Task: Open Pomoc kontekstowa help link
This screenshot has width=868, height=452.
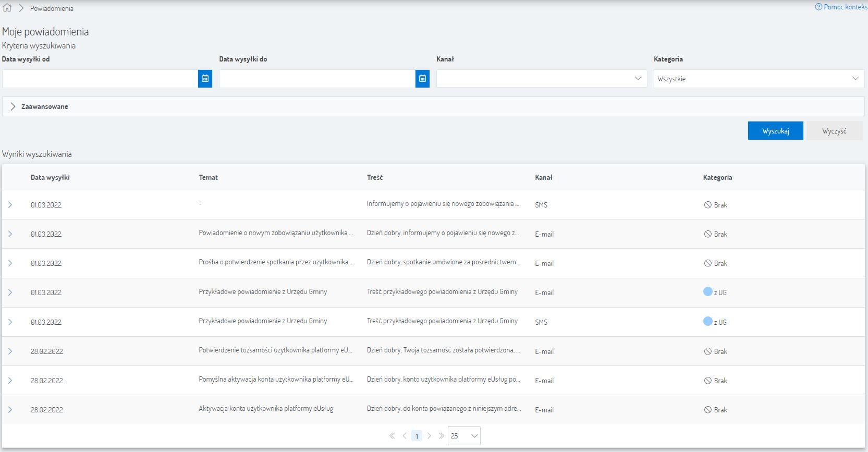Action: point(841,7)
